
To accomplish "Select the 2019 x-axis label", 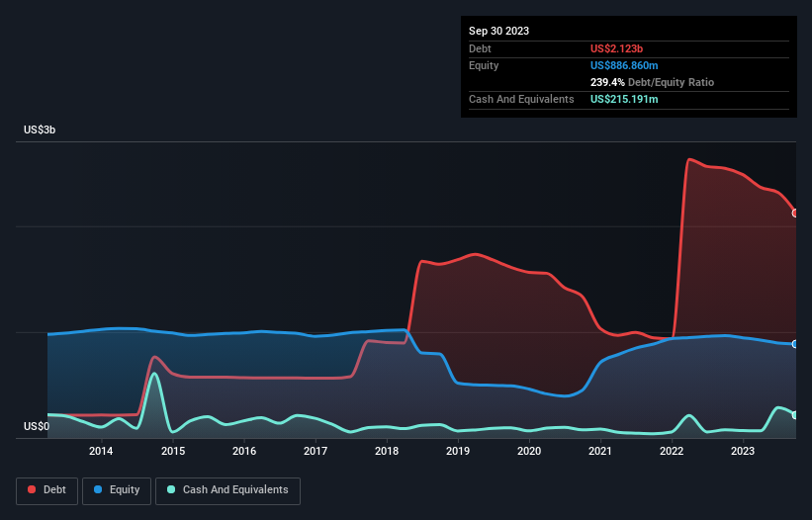I will (x=458, y=451).
